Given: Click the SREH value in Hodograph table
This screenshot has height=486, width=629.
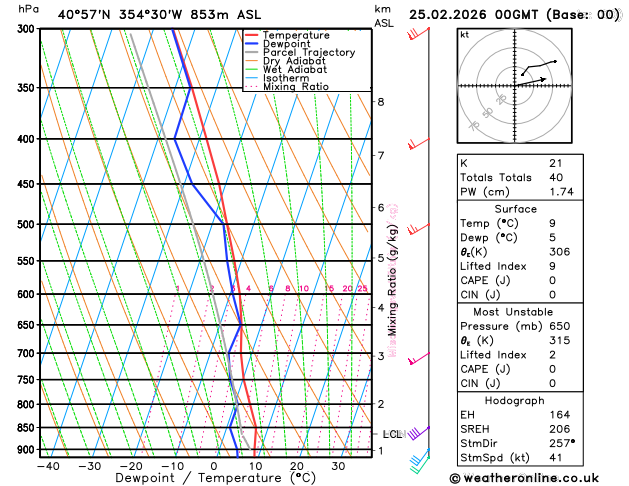Looking at the screenshot, I should [x=560, y=429].
